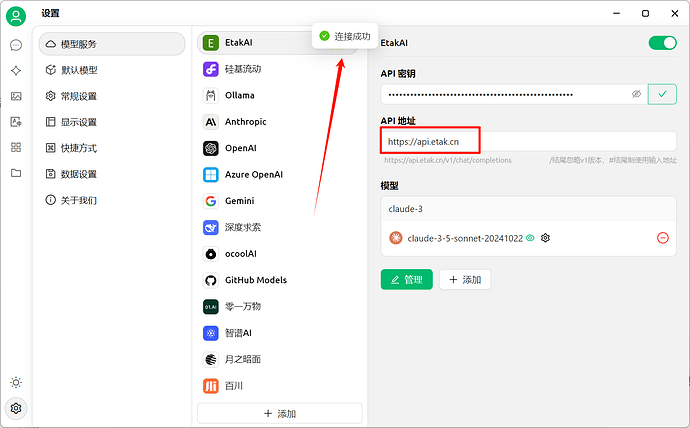Focus the API 密钥 input field
690x428 pixels.
coord(514,94)
